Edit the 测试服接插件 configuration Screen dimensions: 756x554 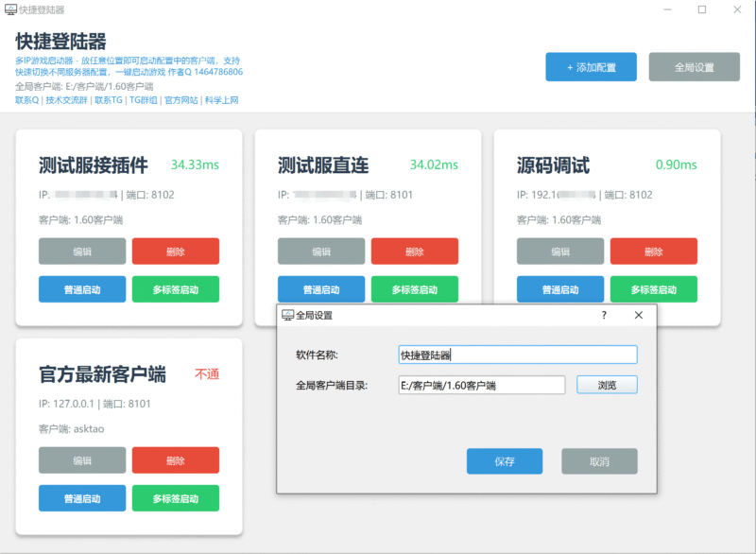click(x=82, y=251)
